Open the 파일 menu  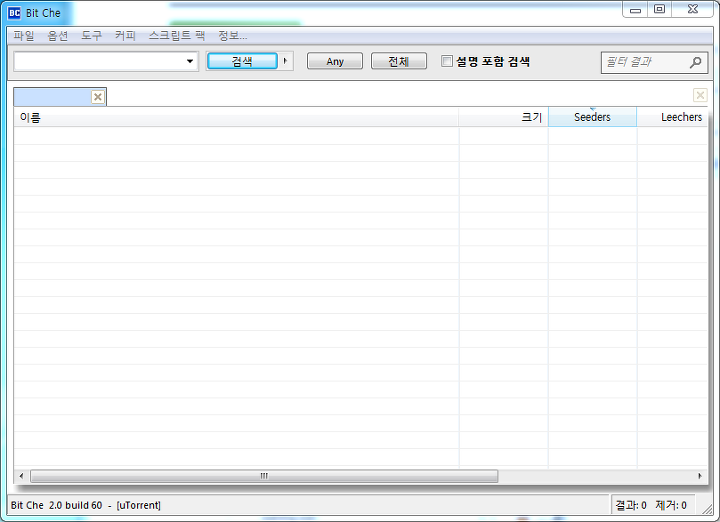tap(23, 36)
